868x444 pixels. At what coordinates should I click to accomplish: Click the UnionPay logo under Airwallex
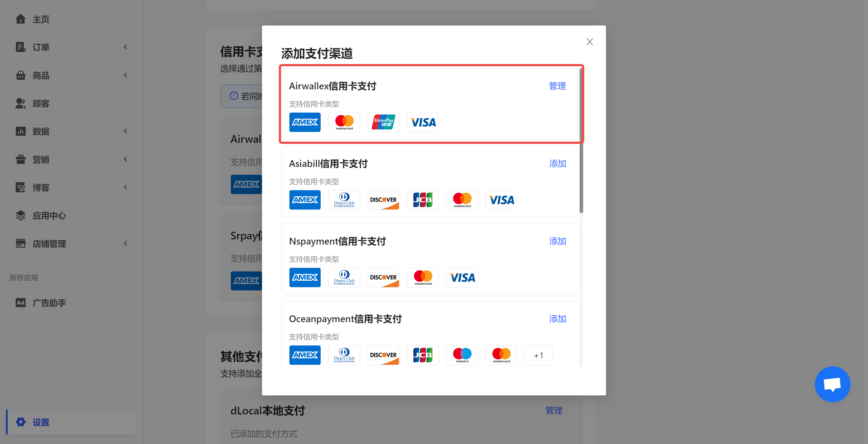click(x=384, y=122)
